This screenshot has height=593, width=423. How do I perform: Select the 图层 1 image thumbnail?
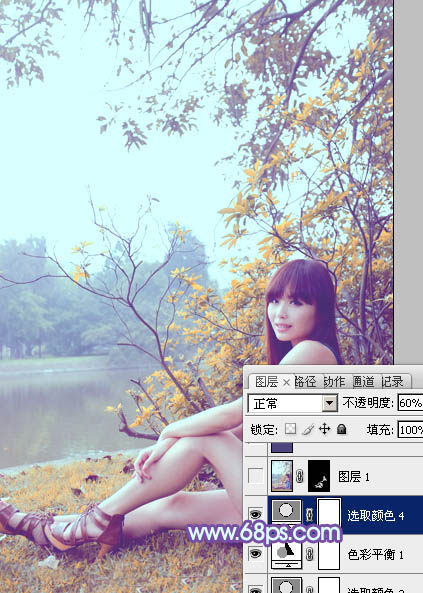click(x=282, y=476)
